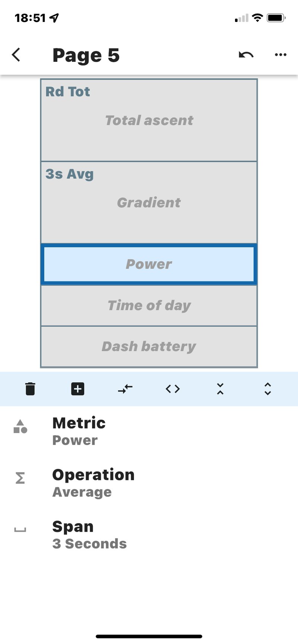Viewport: 298px width, 644px height.
Task: Open the three-dot more menu
Action: 280,55
